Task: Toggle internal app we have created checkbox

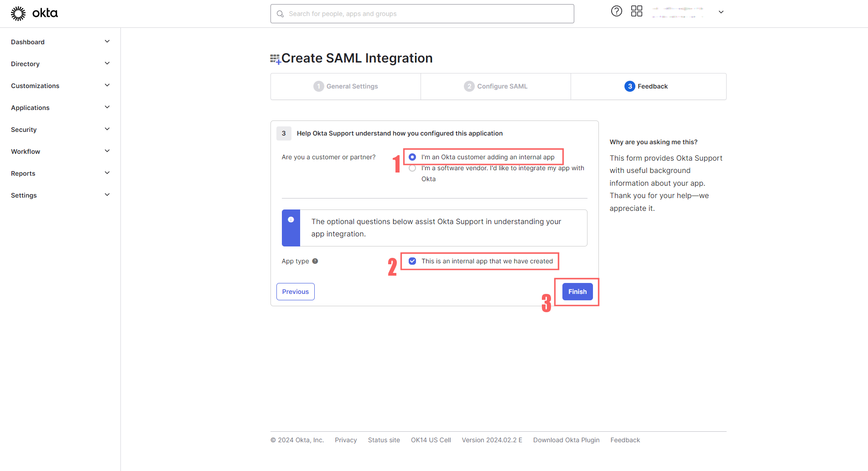Action: click(x=412, y=261)
